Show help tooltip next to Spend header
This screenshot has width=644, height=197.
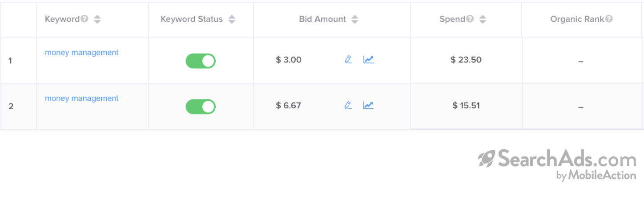[x=470, y=19]
